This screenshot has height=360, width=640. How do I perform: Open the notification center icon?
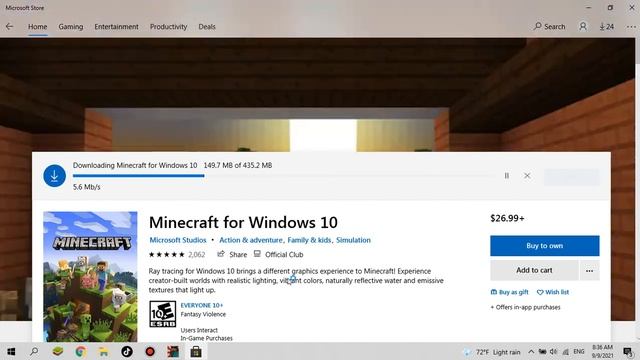point(628,351)
